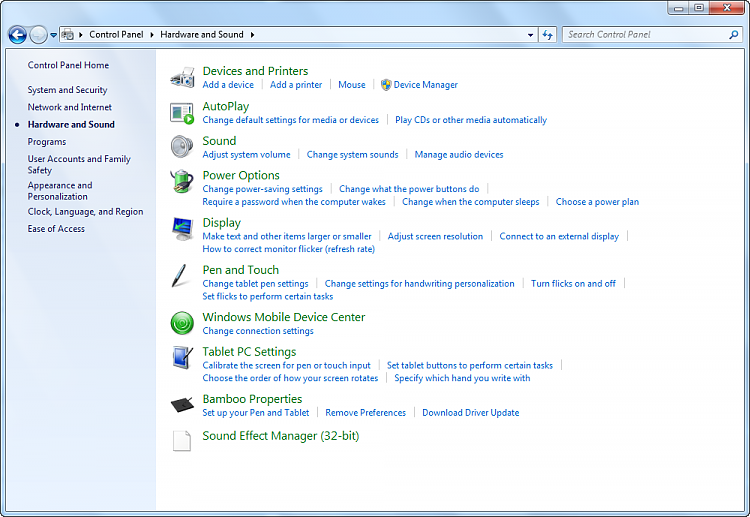Click the Sound speaker icon
Screen dimensions: 750x517
coord(182,146)
